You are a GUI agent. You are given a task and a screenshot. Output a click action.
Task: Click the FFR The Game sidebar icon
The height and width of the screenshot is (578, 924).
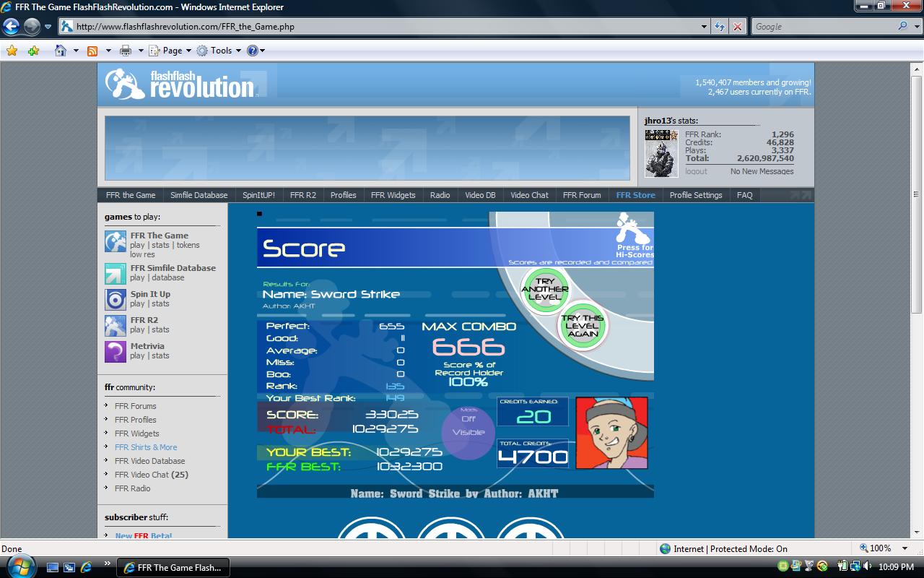click(115, 241)
